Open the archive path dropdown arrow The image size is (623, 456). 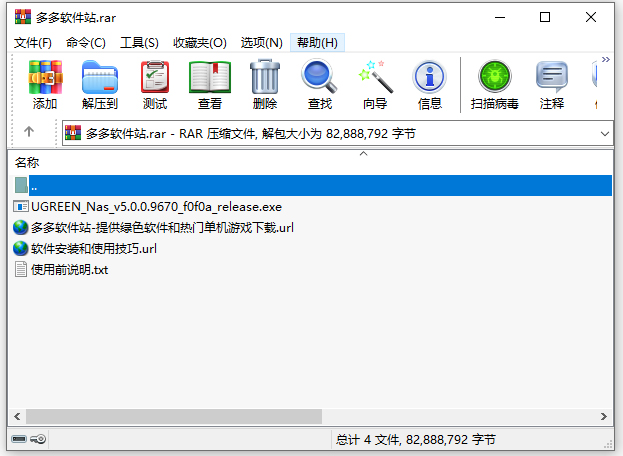click(605, 134)
